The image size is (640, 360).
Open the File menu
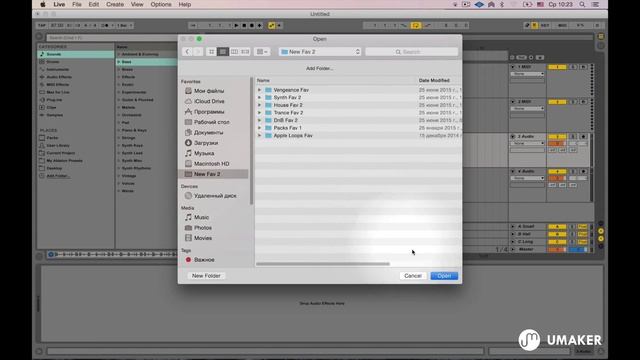[77, 4]
